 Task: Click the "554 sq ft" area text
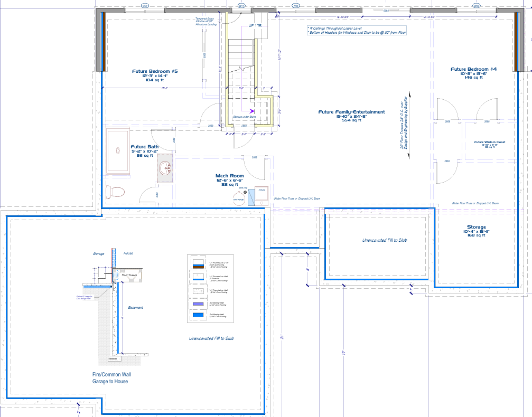351,120
